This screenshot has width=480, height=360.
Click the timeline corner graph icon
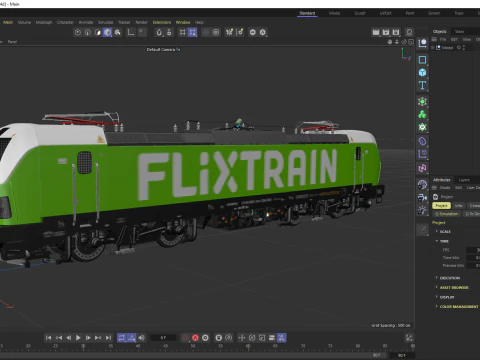click(409, 338)
